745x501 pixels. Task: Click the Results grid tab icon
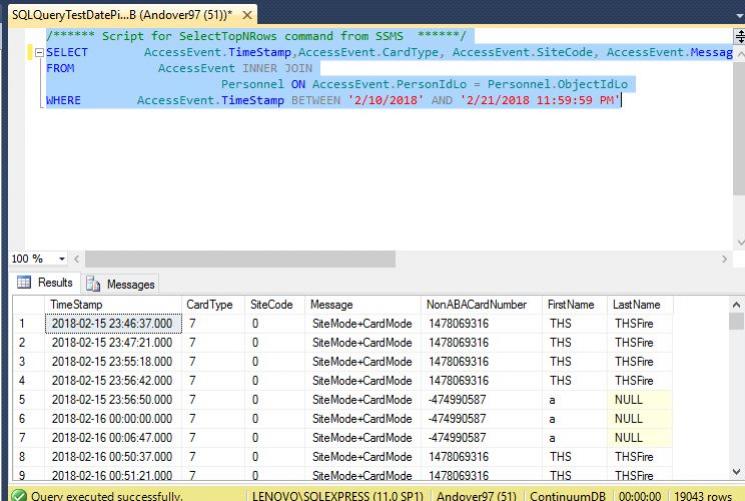(24, 284)
